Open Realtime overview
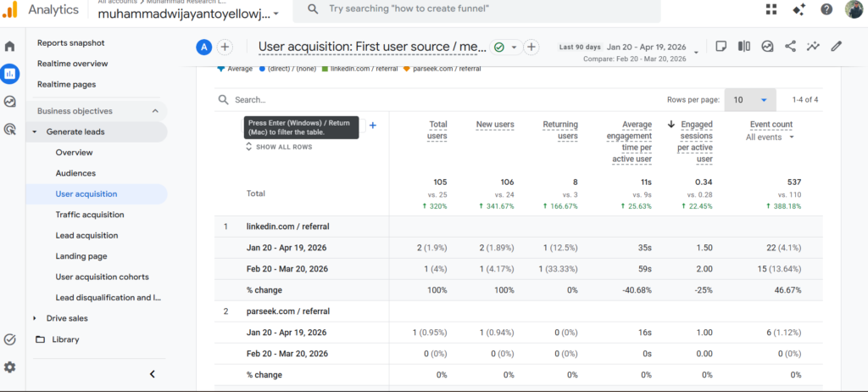Image resolution: width=868 pixels, height=392 pixels. [x=73, y=64]
